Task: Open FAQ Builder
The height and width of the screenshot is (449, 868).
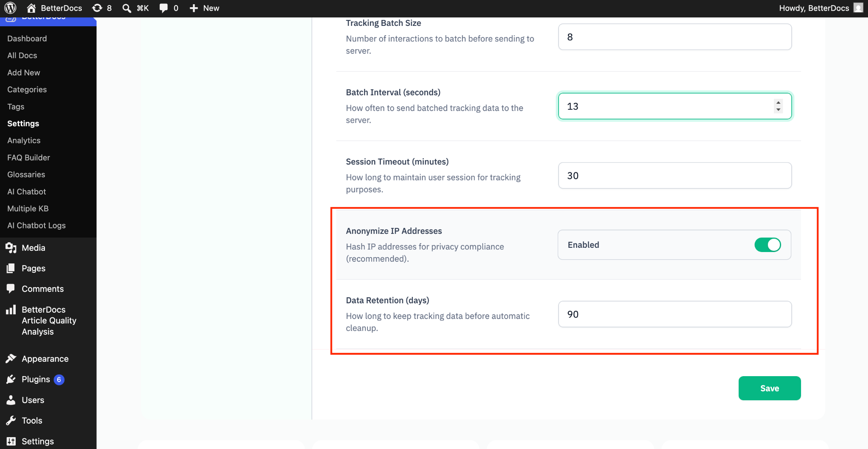Action: point(28,158)
